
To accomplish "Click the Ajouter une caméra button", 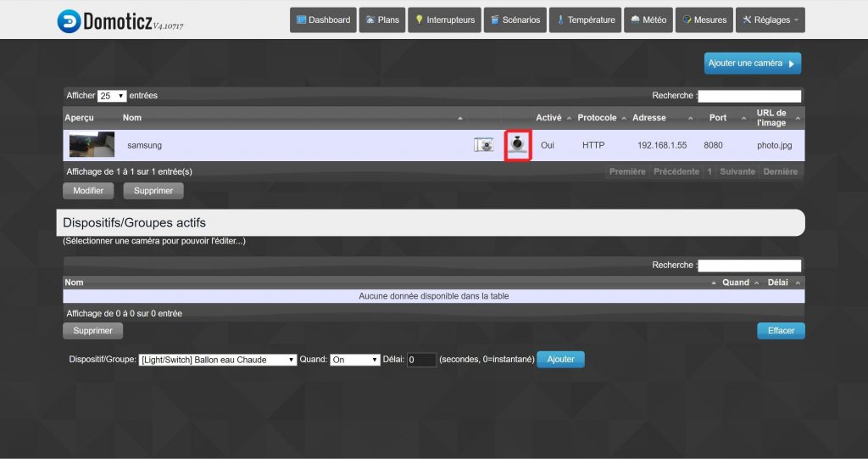I will (x=752, y=64).
